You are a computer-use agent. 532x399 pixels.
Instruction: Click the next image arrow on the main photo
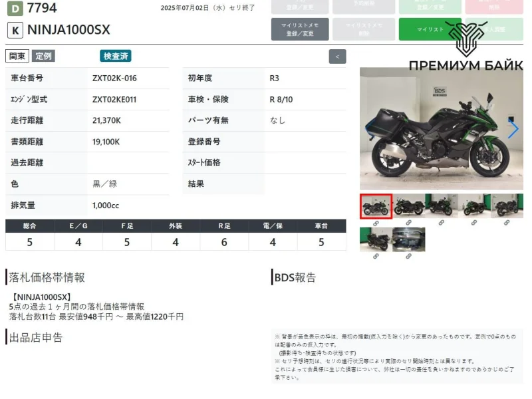click(x=513, y=130)
